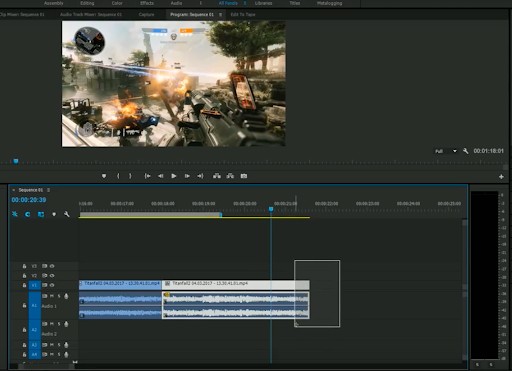The height and width of the screenshot is (371, 512).
Task: Go to Out point in Program monitor
Action: click(200, 176)
